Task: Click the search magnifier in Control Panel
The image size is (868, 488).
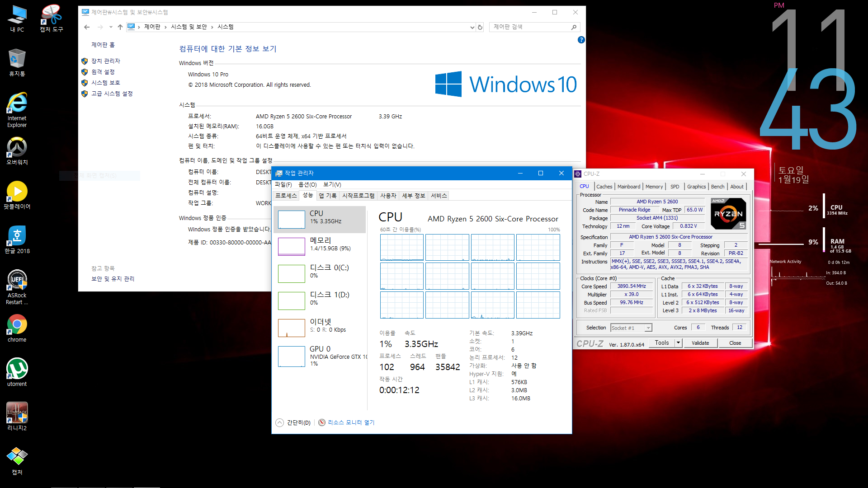Action: [x=574, y=27]
